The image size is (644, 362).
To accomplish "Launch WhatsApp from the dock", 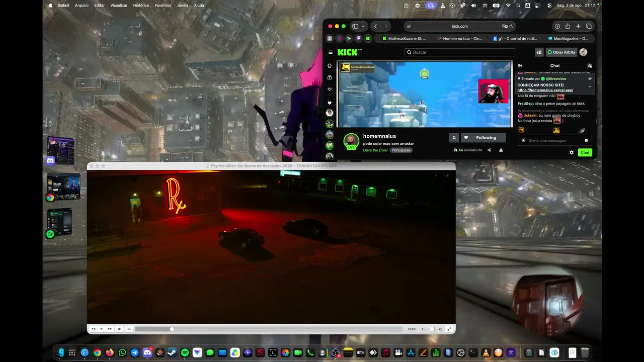I will (122, 352).
